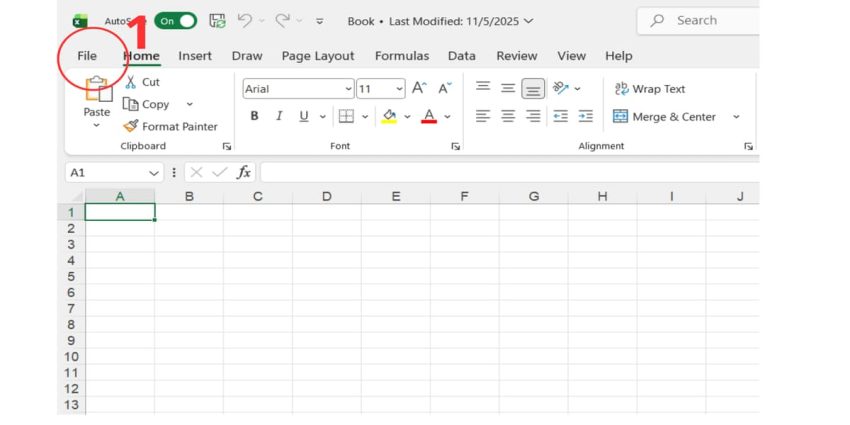Viewport: 850px width, 425px height.
Task: Open the Name Box A1 dropdown
Action: pos(153,173)
